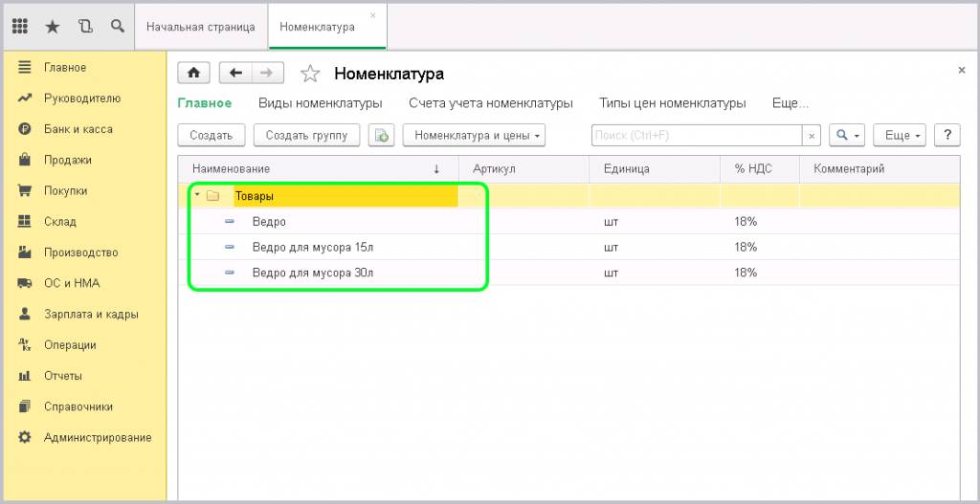
Task: Open the Номенклатура и цены dropdown
Action: tap(474, 135)
